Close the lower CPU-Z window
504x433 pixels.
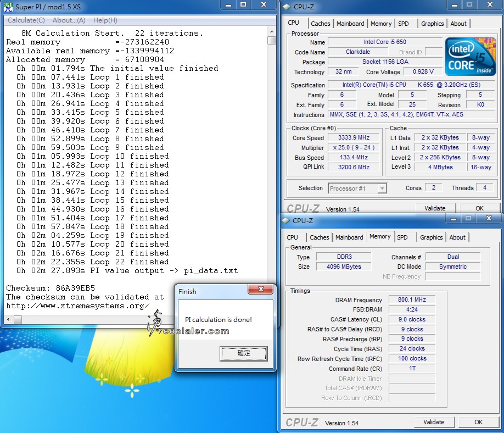489,219
